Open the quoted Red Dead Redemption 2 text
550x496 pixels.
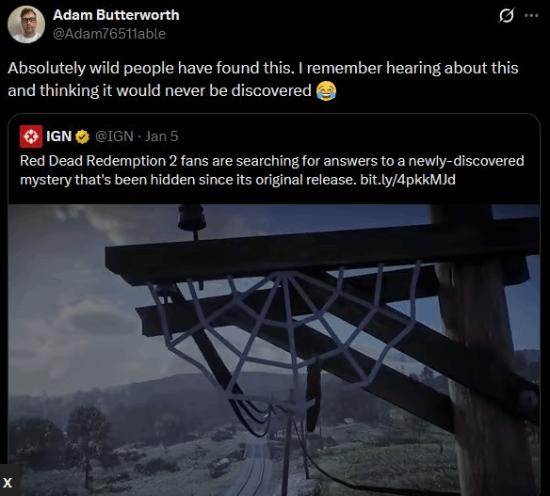272,170
